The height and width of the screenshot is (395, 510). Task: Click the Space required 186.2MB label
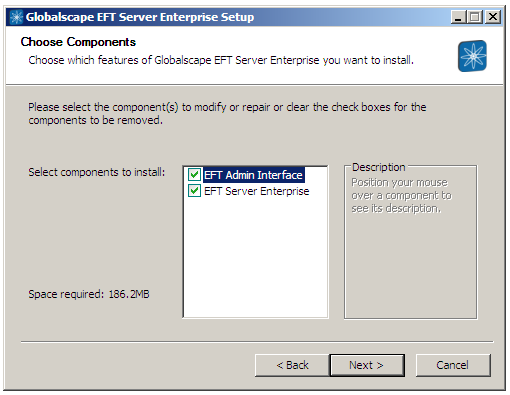[89, 294]
